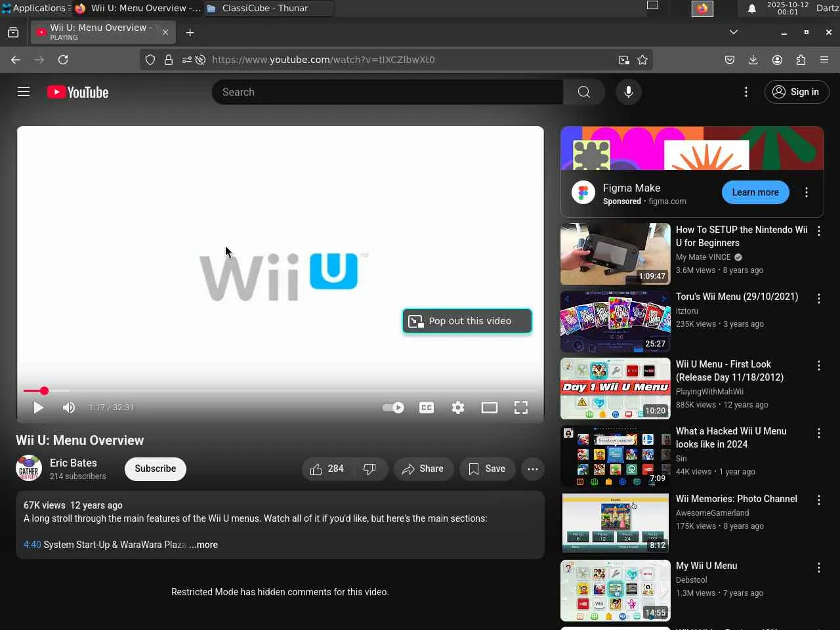This screenshot has width=840, height=630.
Task: Toggle the autoplay switch
Action: (393, 408)
